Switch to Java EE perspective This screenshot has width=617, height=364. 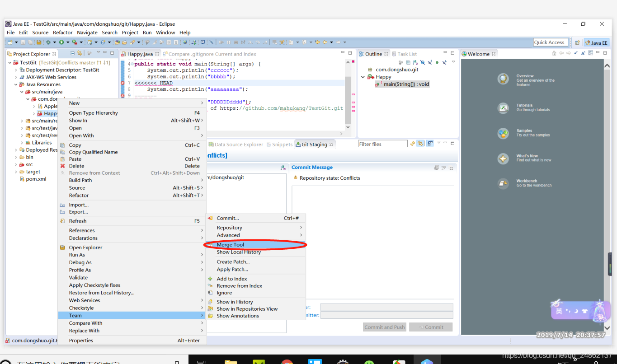point(596,42)
